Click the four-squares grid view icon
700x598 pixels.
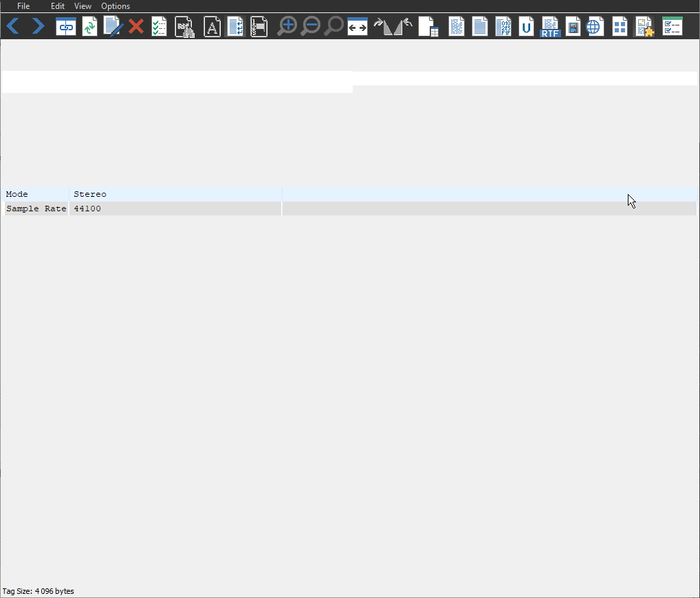click(x=620, y=26)
